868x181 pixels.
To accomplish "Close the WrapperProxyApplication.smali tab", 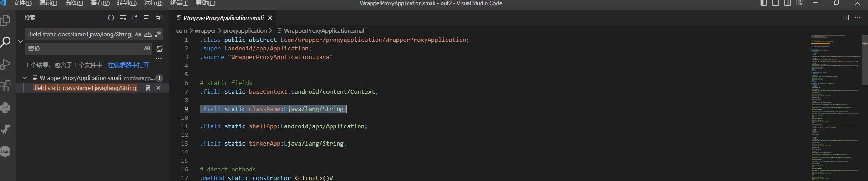I will [270, 18].
